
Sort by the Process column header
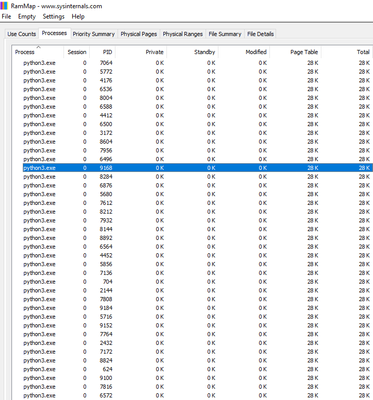coord(38,52)
